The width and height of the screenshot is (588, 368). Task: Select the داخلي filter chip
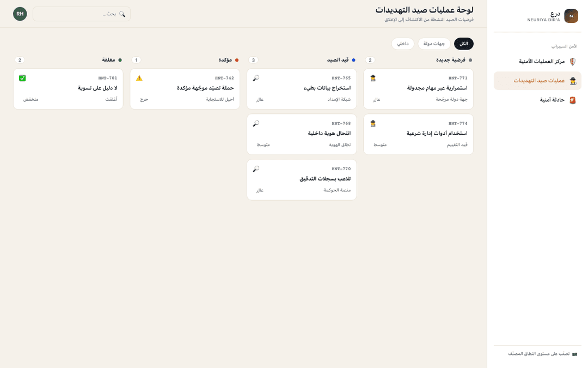tap(403, 44)
